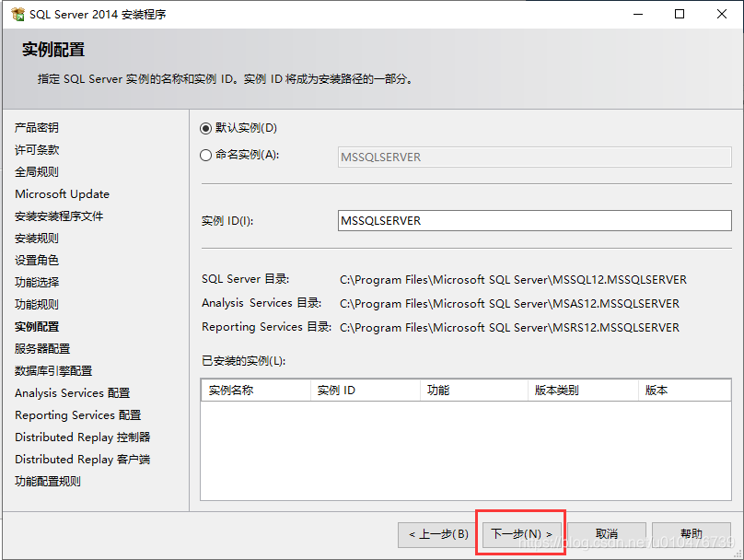This screenshot has width=744, height=560.
Task: Click the 功能 column header
Action: 474,391
